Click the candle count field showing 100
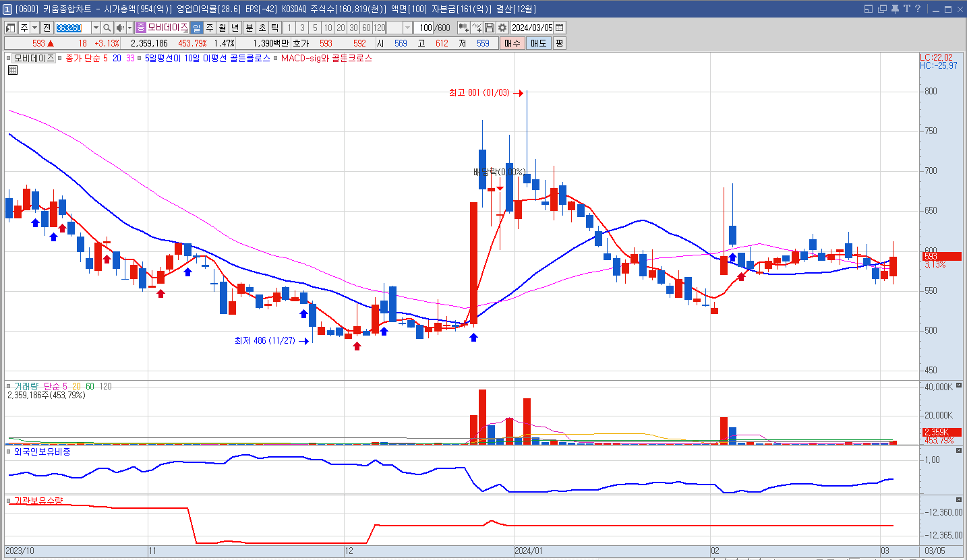The width and height of the screenshot is (967, 560). click(x=423, y=28)
